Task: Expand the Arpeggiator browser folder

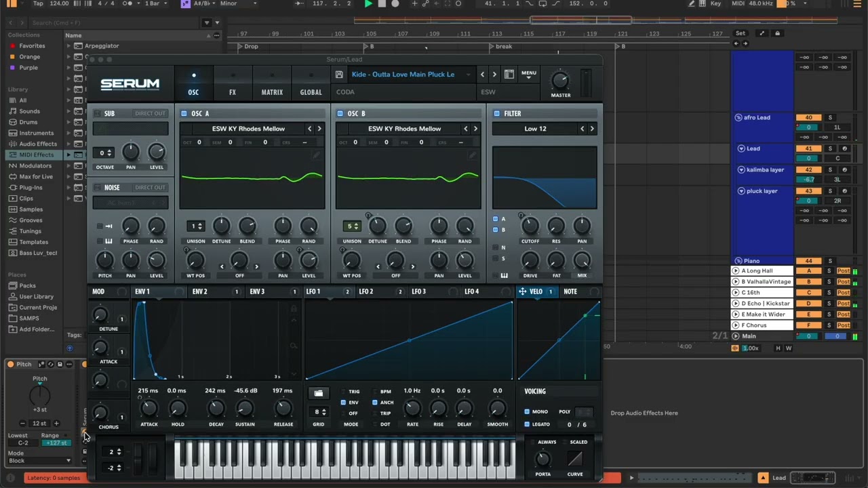Action: coord(68,46)
